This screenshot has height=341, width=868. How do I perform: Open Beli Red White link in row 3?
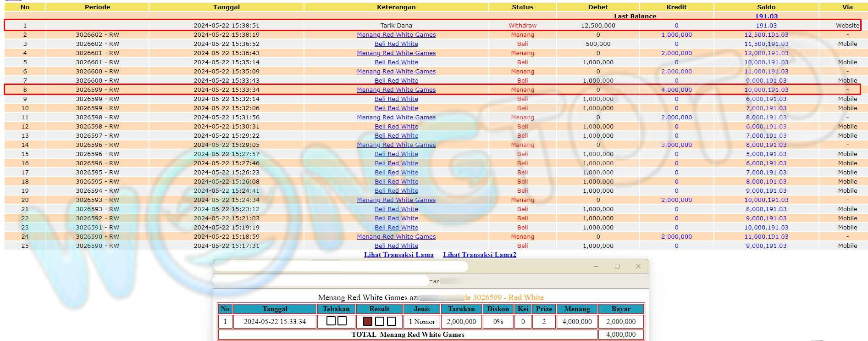(396, 44)
